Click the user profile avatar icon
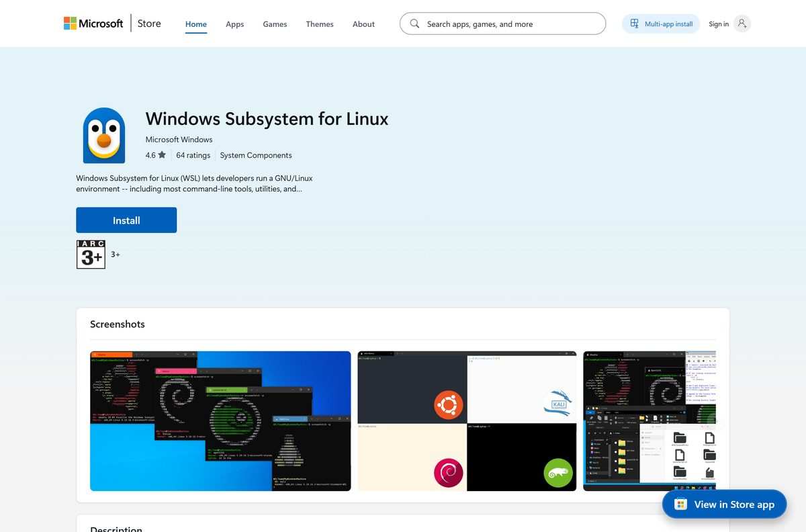The image size is (806, 532). (742, 24)
